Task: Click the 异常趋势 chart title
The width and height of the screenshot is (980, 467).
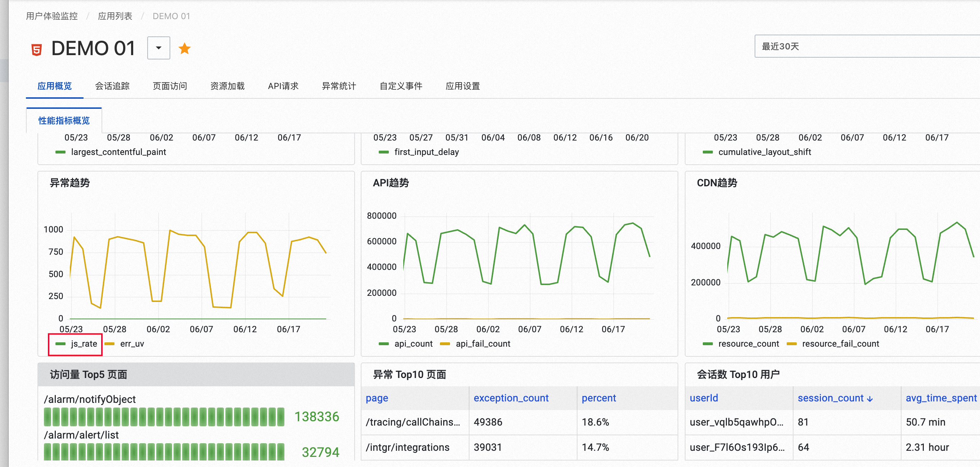Action: click(x=69, y=183)
